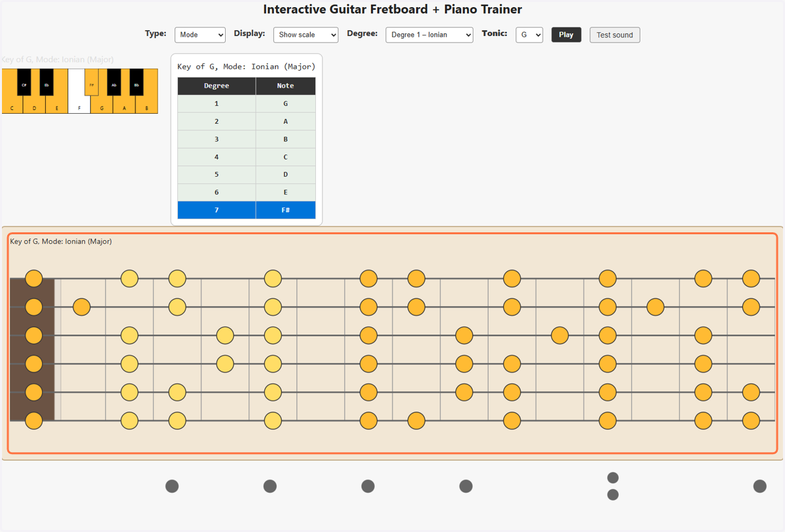The height and width of the screenshot is (532, 785).
Task: Click the fifteenth-fret dot on the bottom string
Action: pos(751,421)
